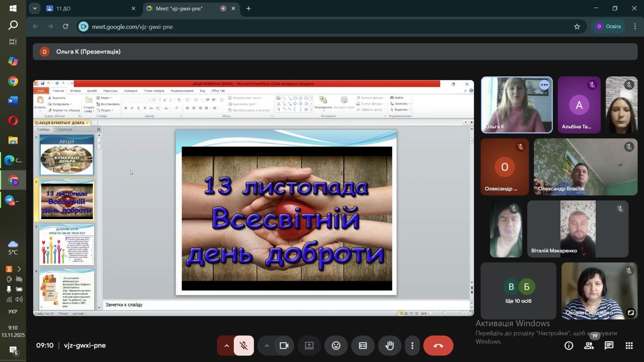Open the three-dot more options menu in Meet
This screenshot has width=644, height=362.
[x=412, y=346]
